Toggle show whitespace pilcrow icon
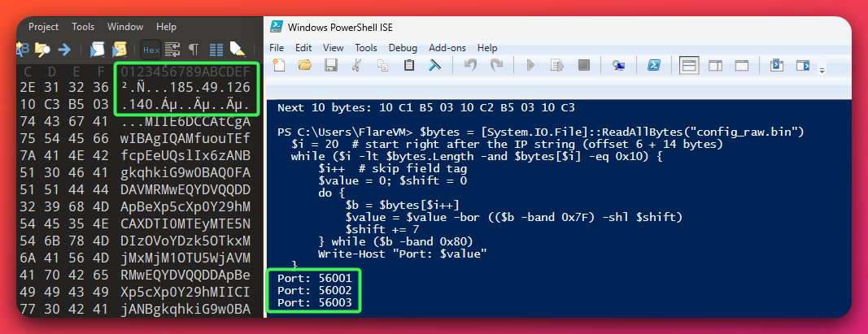Screen dimensions: 868x334 pos(193,50)
